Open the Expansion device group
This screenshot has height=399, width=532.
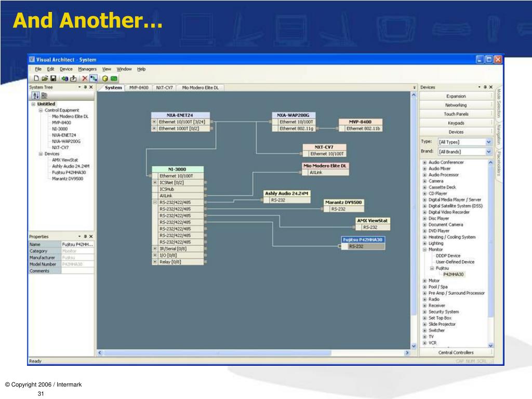pos(456,96)
